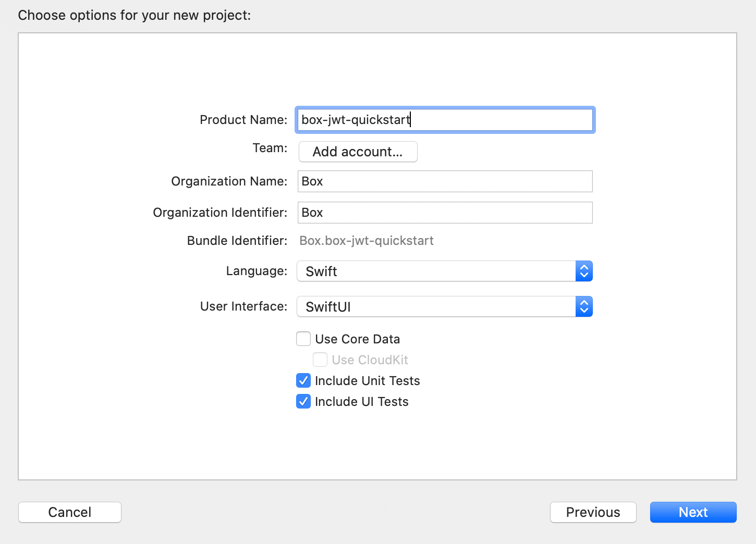
Task: Click Cancel to dismiss the dialog
Action: [69, 512]
